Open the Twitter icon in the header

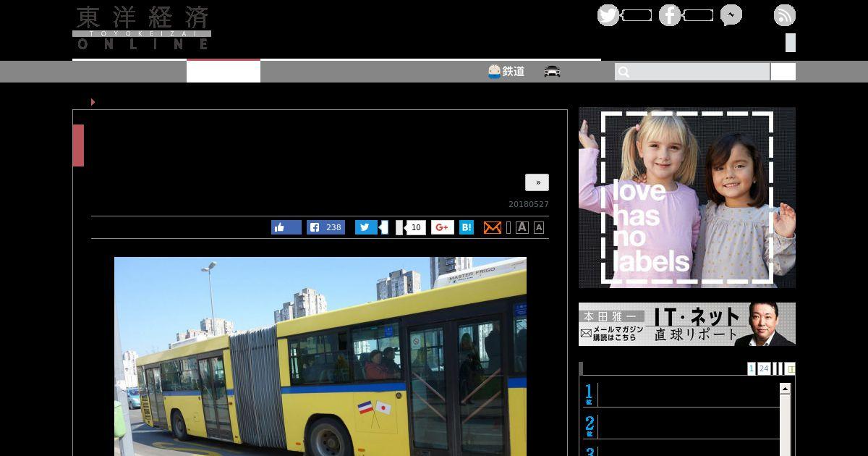pos(608,15)
